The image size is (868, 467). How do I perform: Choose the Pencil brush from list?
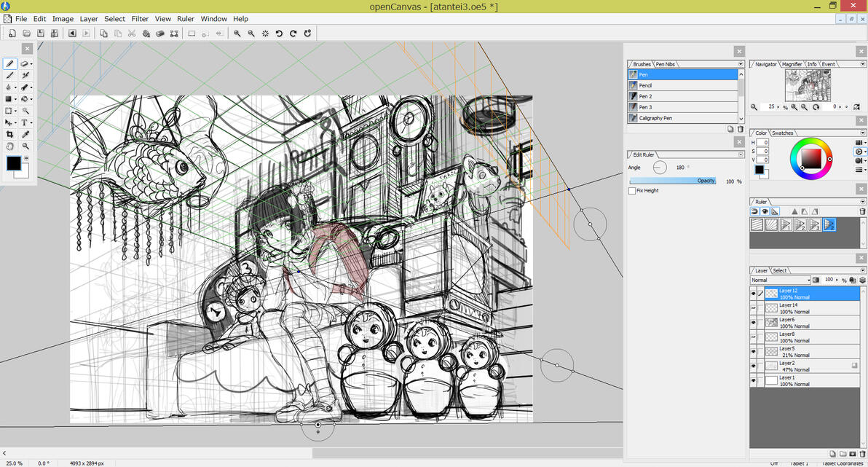tap(645, 85)
